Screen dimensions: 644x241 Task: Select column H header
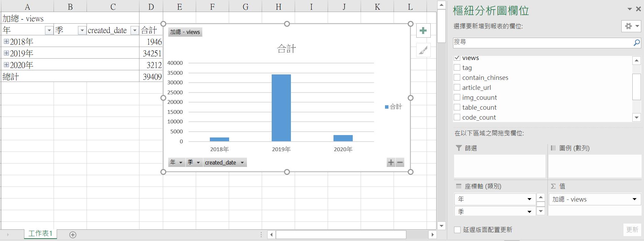pos(279,7)
